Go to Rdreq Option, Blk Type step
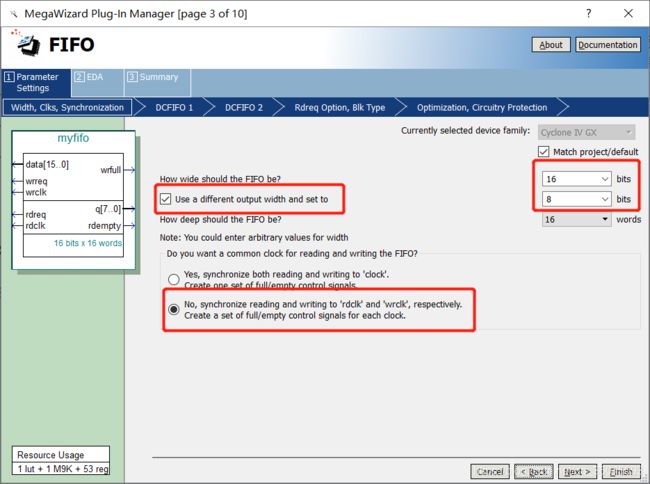The image size is (650, 484). (x=340, y=108)
